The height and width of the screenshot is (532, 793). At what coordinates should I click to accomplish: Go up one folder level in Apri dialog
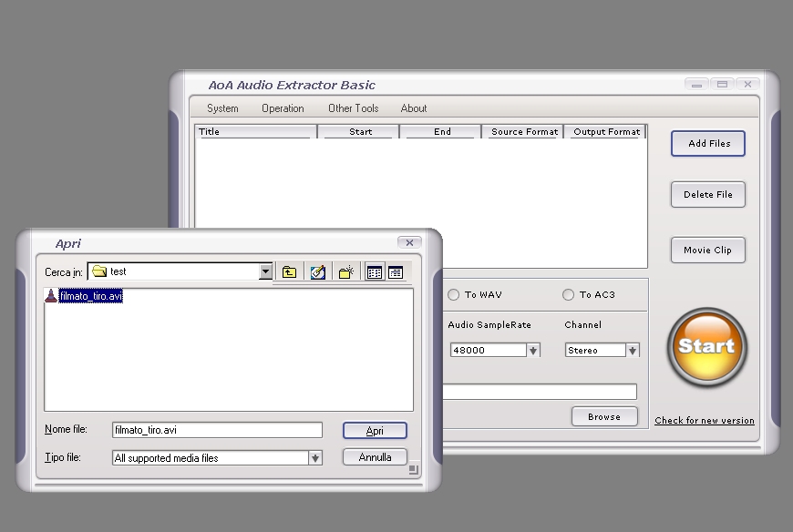pyautogui.click(x=289, y=272)
